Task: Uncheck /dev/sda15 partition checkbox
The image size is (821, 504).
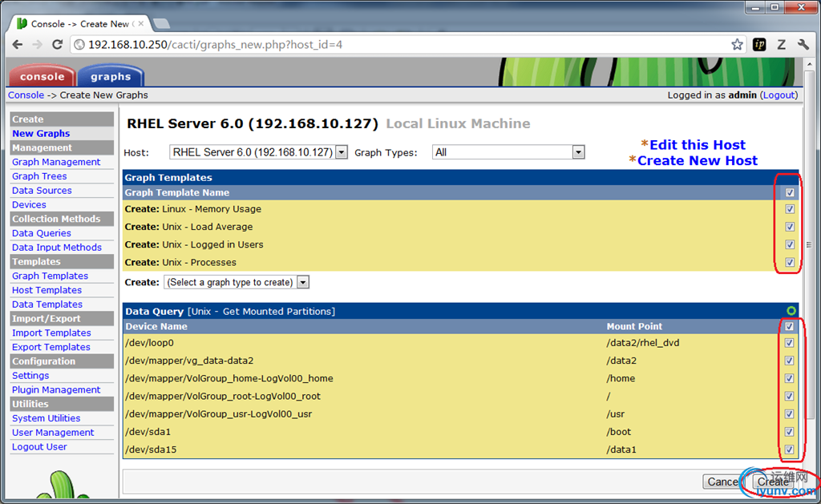Action: point(790,450)
